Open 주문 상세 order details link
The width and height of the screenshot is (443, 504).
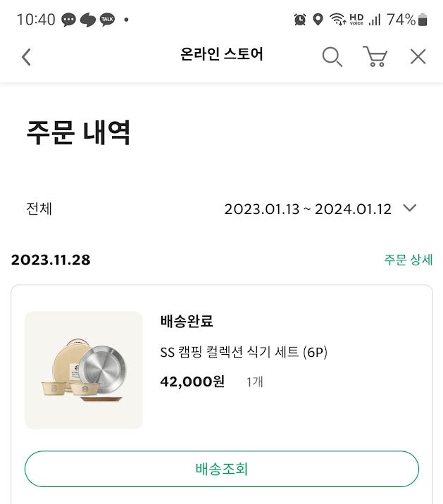pyautogui.click(x=408, y=260)
